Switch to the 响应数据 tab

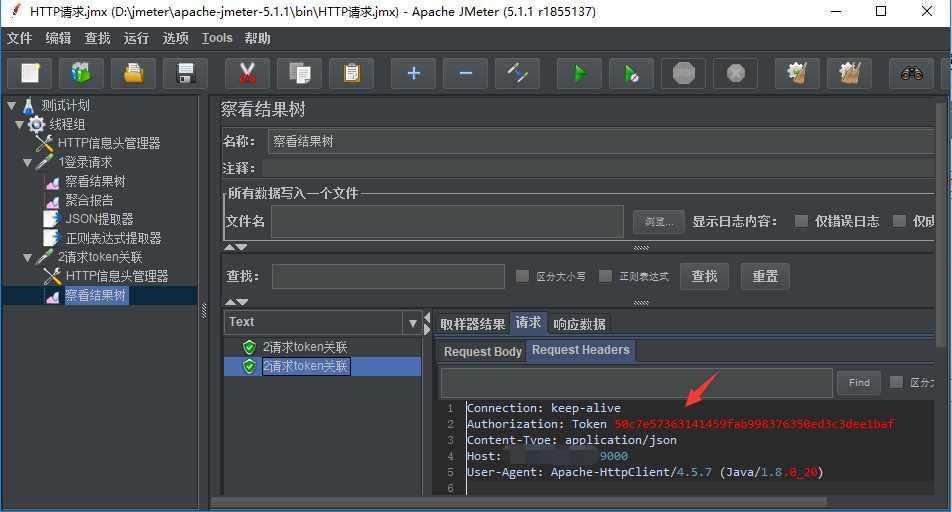pyautogui.click(x=579, y=324)
